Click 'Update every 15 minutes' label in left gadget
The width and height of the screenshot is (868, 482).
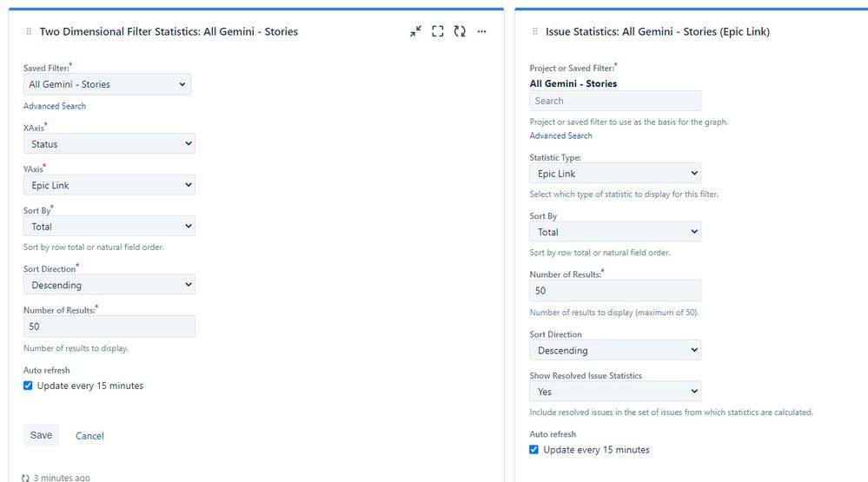tap(90, 386)
